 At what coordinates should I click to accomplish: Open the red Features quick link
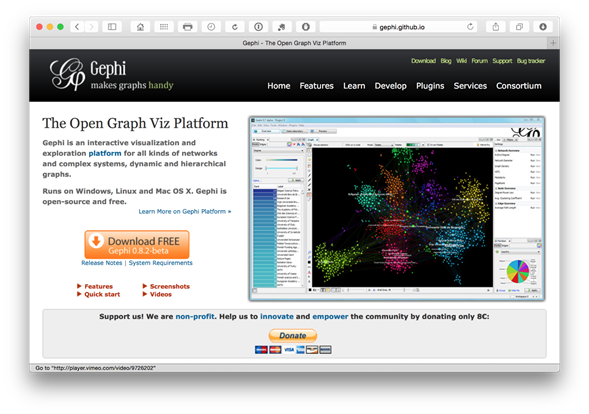point(98,286)
